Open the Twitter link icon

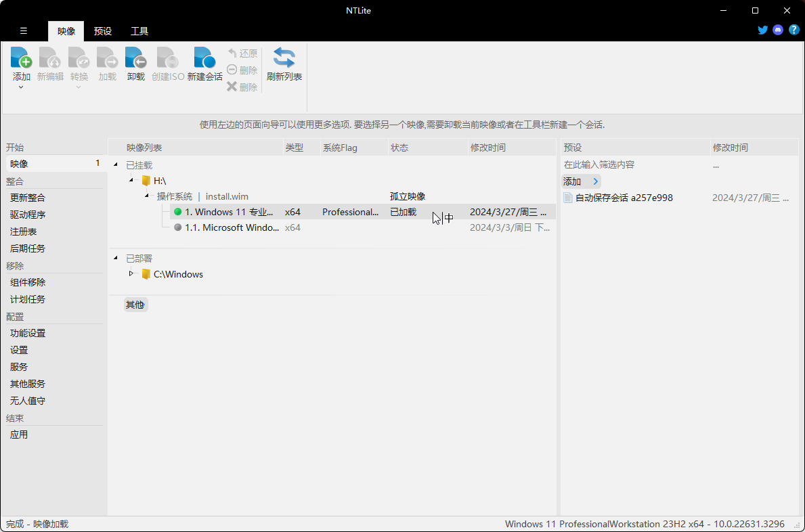pos(763,30)
